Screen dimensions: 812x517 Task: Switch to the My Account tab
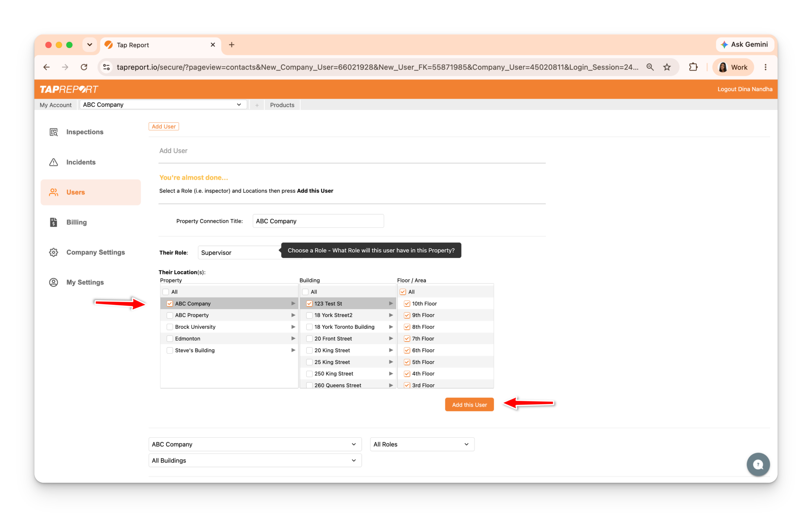(56, 105)
